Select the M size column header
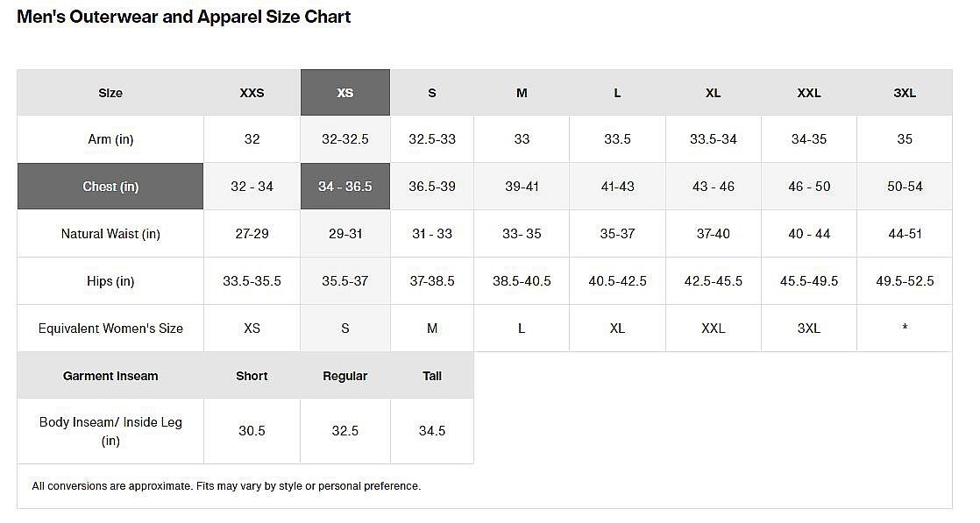 [522, 93]
